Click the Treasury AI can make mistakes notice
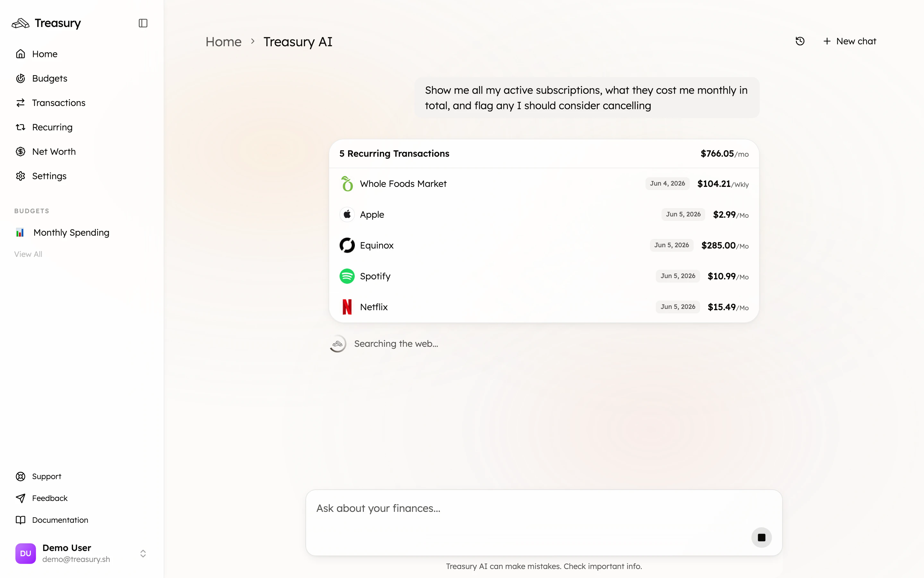The height and width of the screenshot is (578, 924). 544,566
